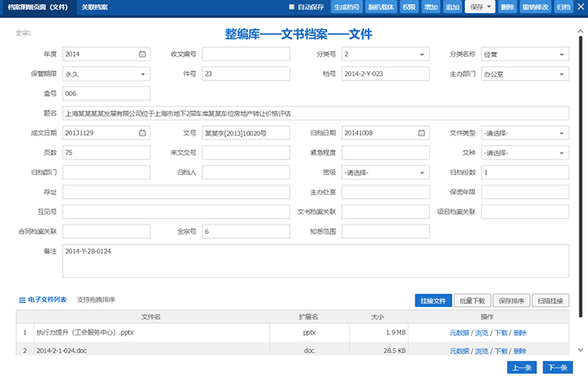Click the 收文编号 input field
The width and height of the screenshot is (588, 376).
tap(246, 54)
